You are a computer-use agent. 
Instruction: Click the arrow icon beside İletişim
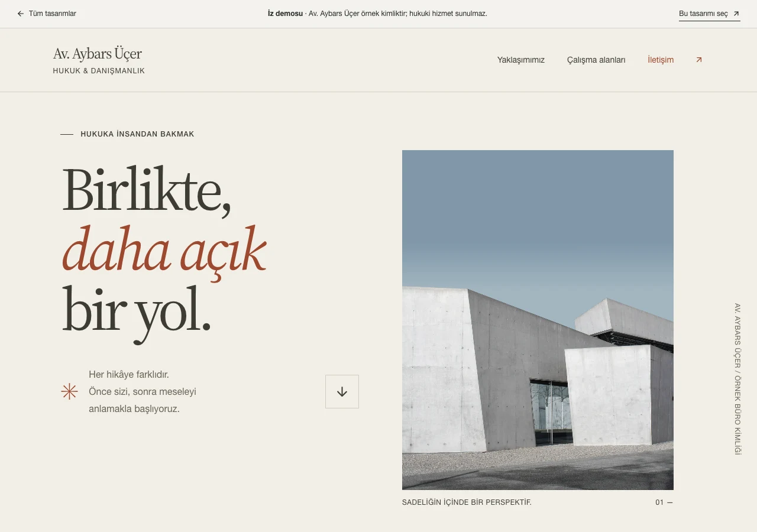[699, 60]
